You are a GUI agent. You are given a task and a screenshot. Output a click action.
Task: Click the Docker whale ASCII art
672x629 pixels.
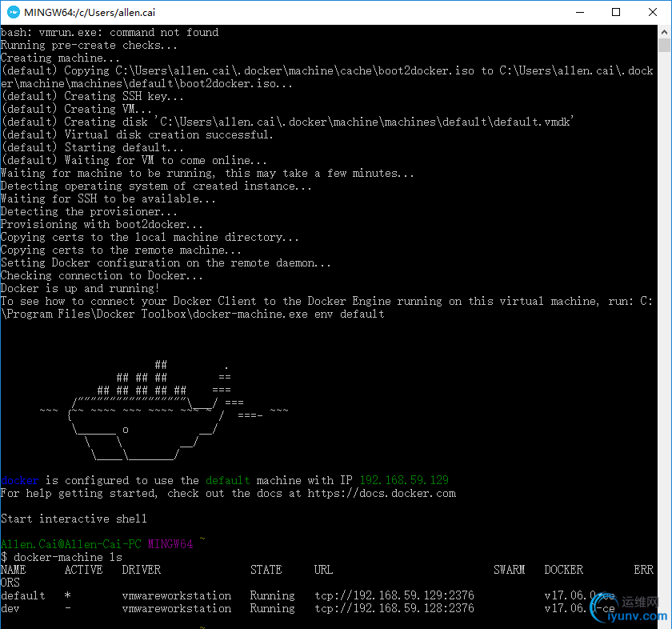click(x=164, y=411)
